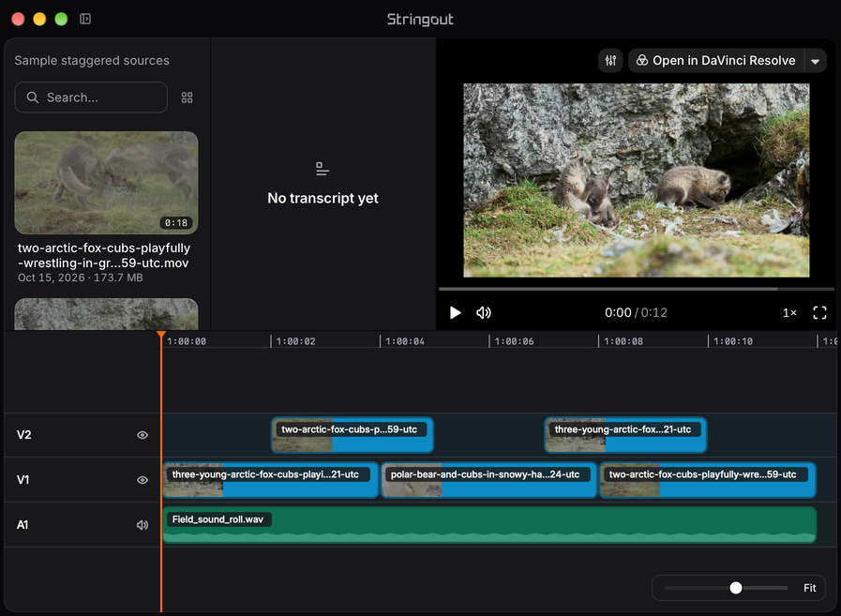Minimize the window with yellow button

coord(39,19)
